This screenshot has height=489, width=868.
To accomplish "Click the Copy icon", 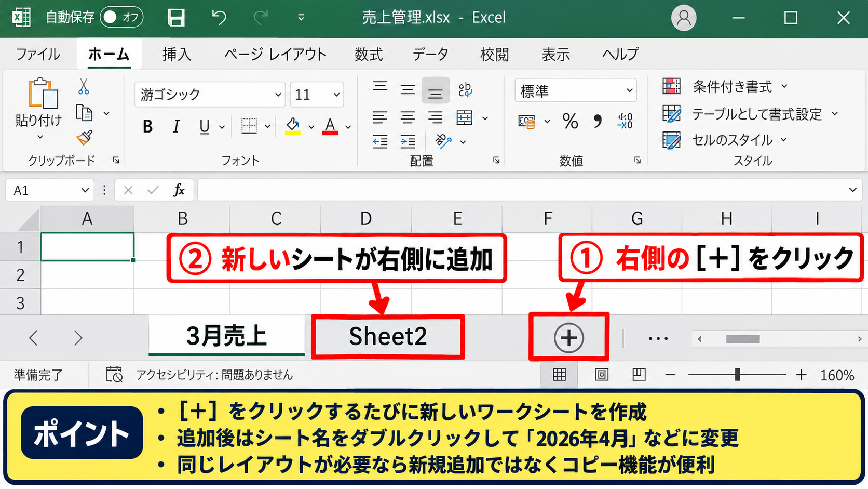I will pyautogui.click(x=84, y=113).
